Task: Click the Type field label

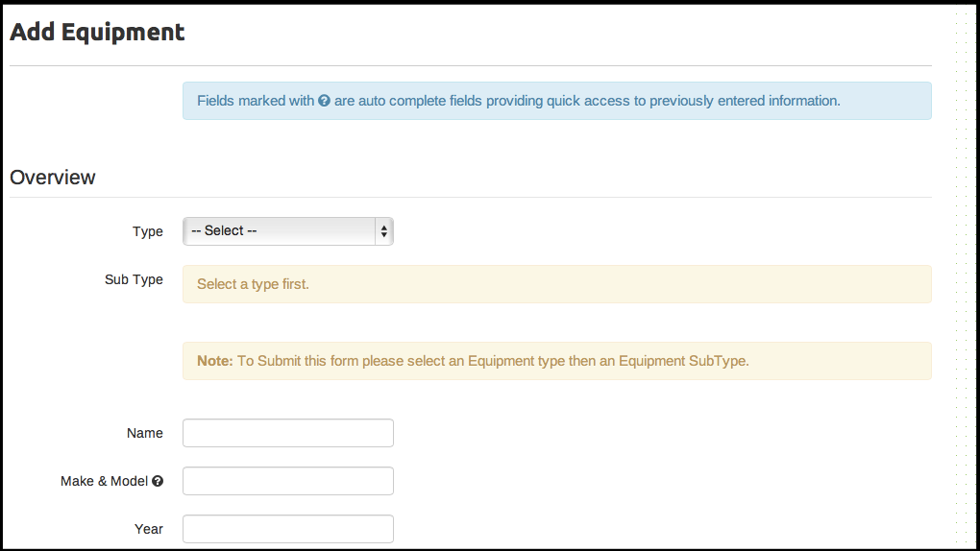Action: pos(148,231)
